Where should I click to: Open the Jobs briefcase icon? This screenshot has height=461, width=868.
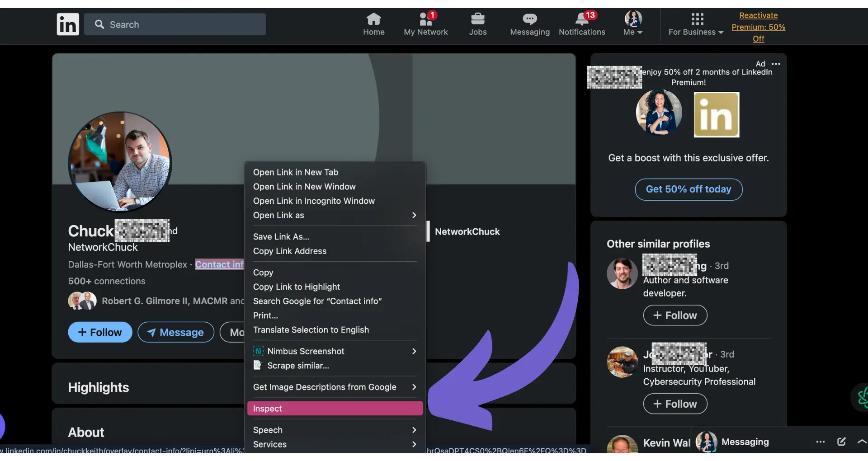(x=477, y=24)
